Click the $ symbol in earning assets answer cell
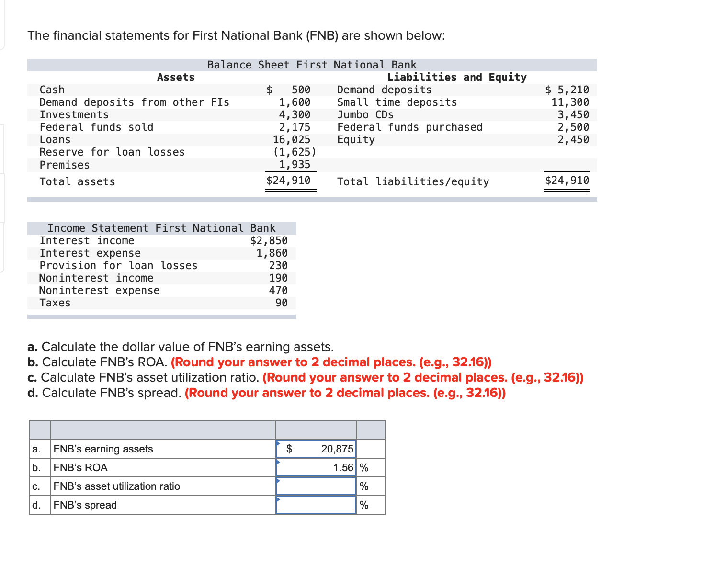The height and width of the screenshot is (588, 726). tap(290, 449)
